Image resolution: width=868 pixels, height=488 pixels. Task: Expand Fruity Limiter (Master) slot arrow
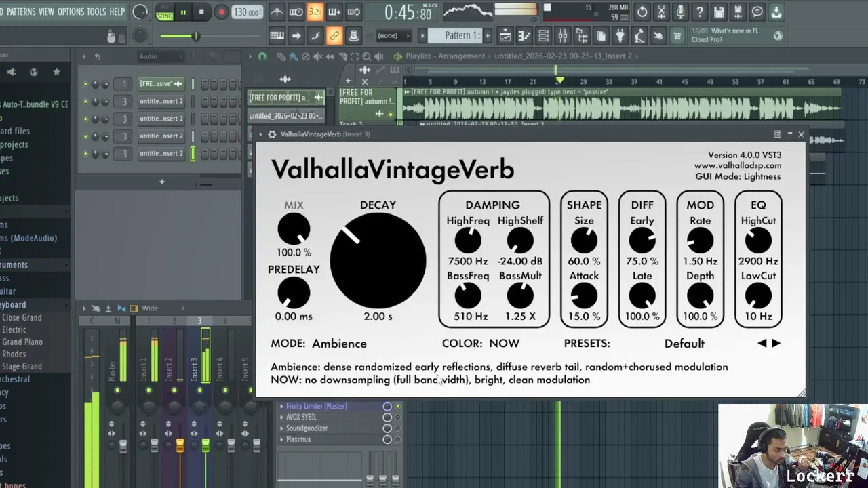[x=281, y=406]
